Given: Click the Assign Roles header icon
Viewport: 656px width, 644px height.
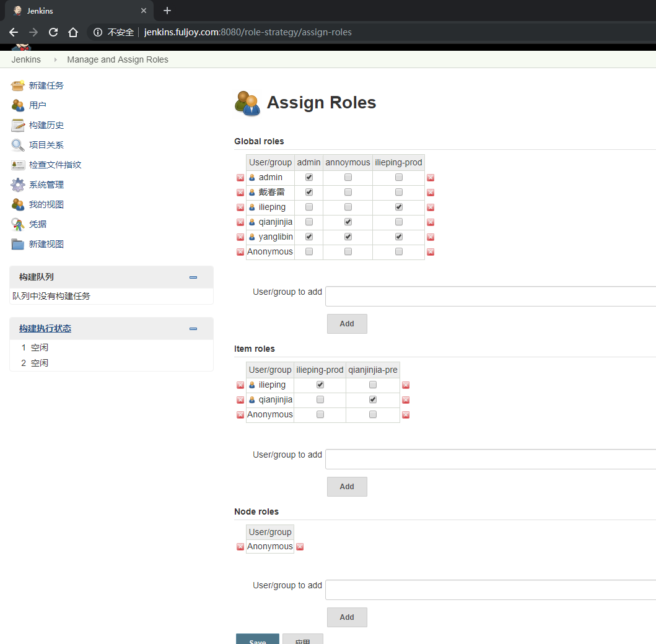Looking at the screenshot, I should point(248,103).
